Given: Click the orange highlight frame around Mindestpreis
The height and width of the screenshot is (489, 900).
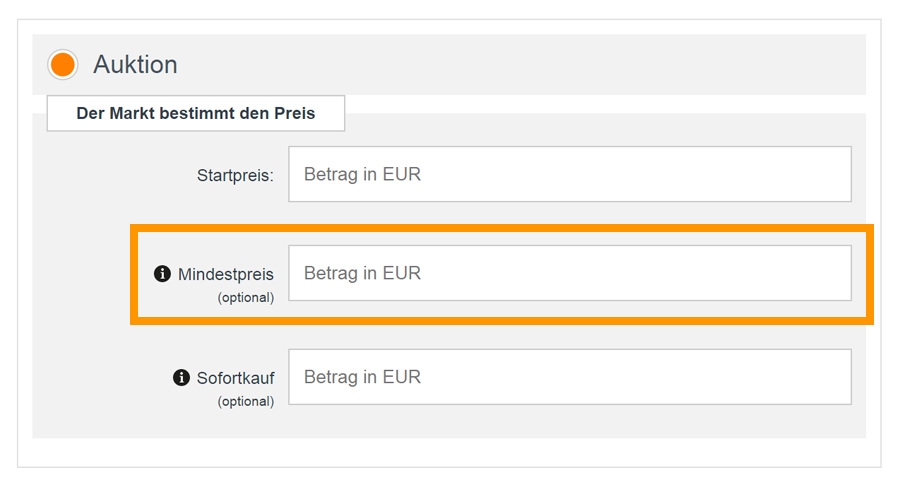Looking at the screenshot, I should coord(500,228).
